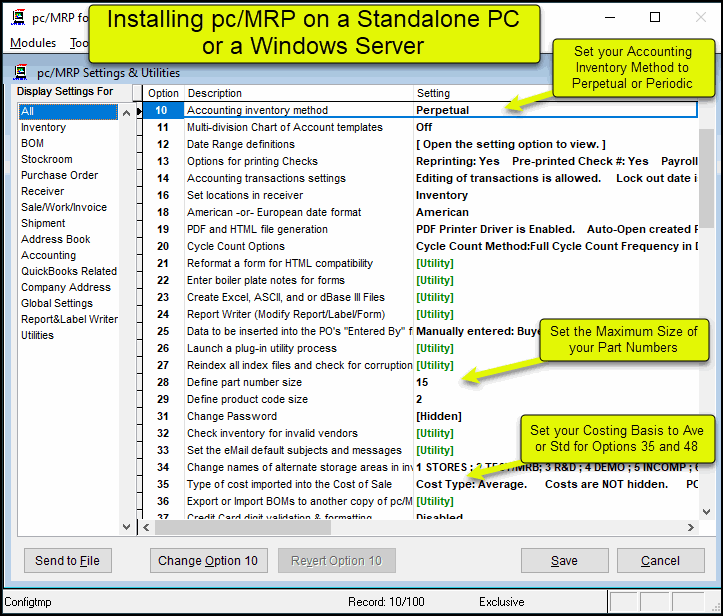Click the grid scroll-left arrow
The height and width of the screenshot is (616, 723).
click(146, 527)
